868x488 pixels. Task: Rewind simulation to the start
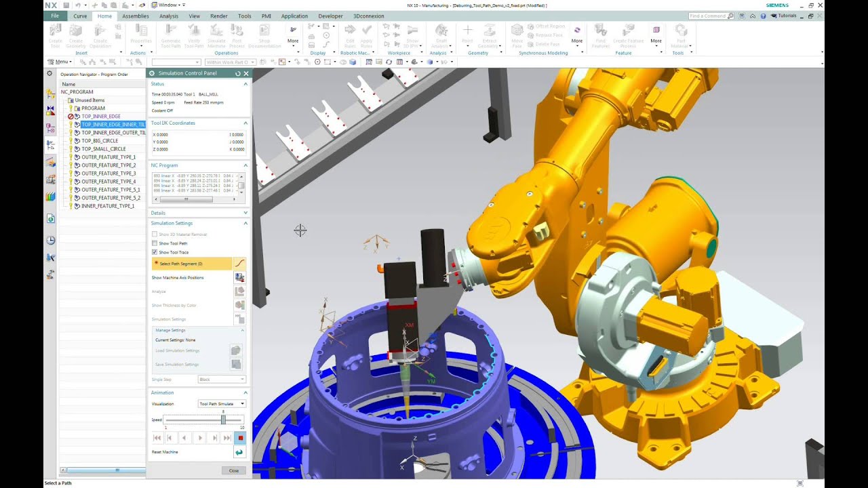click(158, 439)
